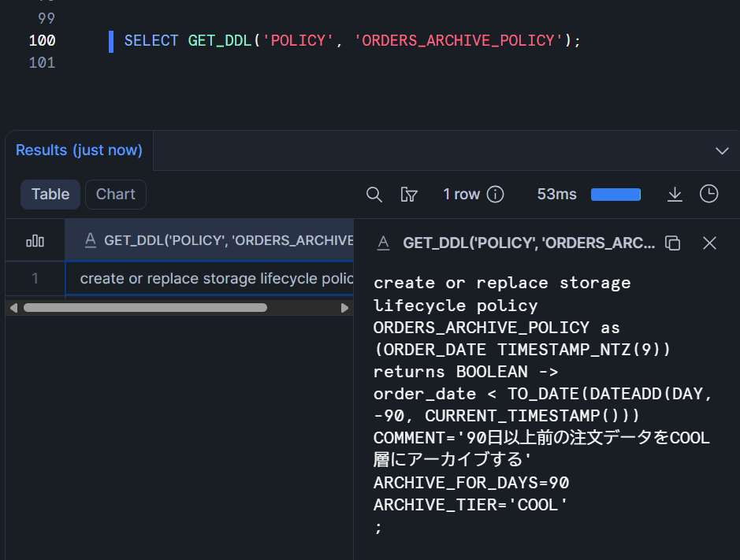Click the column stats icon in header corner

pyautogui.click(x=35, y=240)
